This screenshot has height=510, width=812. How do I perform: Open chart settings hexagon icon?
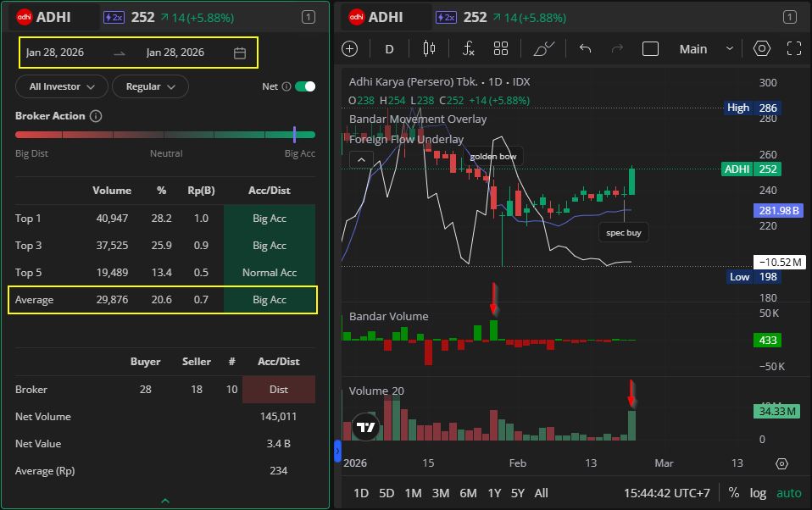[x=762, y=48]
